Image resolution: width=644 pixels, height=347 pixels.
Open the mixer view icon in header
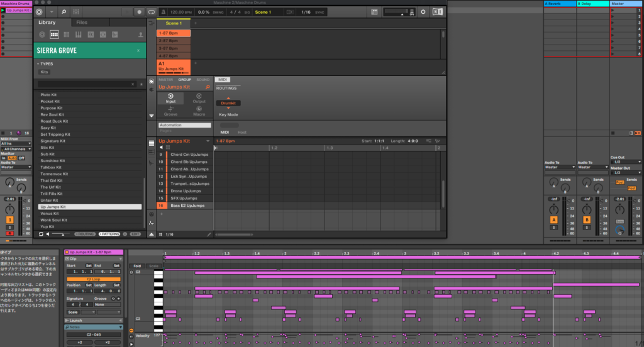(x=76, y=12)
